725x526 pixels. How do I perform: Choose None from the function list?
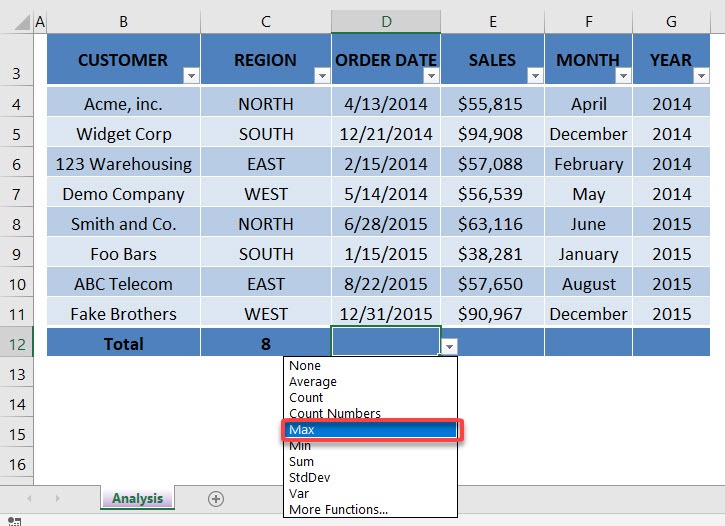pos(370,366)
